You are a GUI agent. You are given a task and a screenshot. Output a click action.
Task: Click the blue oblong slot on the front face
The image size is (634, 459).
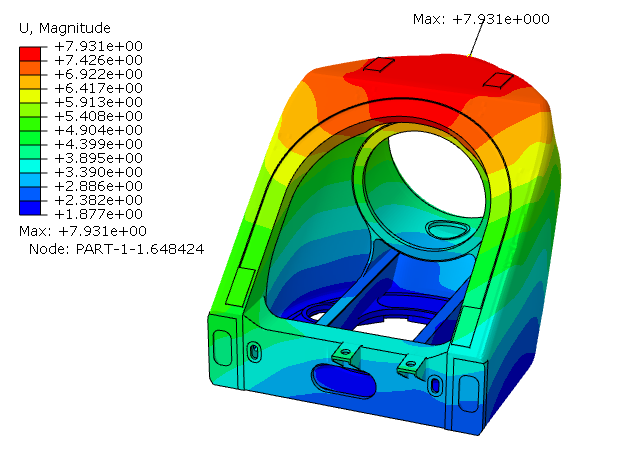pyautogui.click(x=343, y=380)
